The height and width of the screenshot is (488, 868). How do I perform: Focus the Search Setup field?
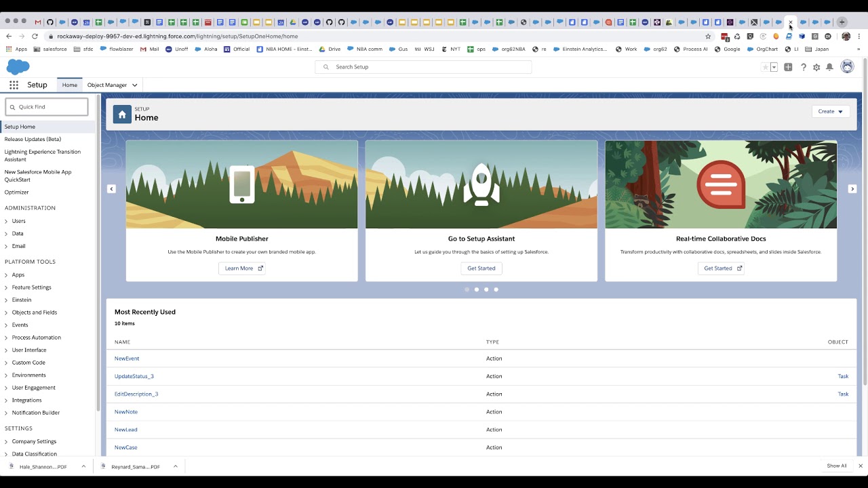tap(423, 67)
